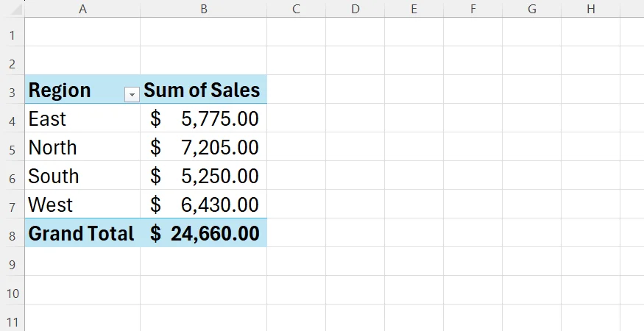Click the 7,205.00 sales value
Screen dimensions: 644x331
(220, 148)
